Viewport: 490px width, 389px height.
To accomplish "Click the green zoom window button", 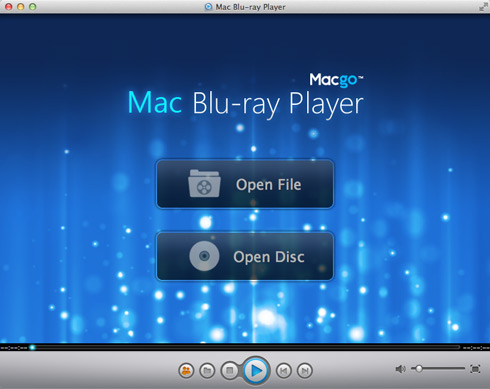I will pyautogui.click(x=32, y=7).
